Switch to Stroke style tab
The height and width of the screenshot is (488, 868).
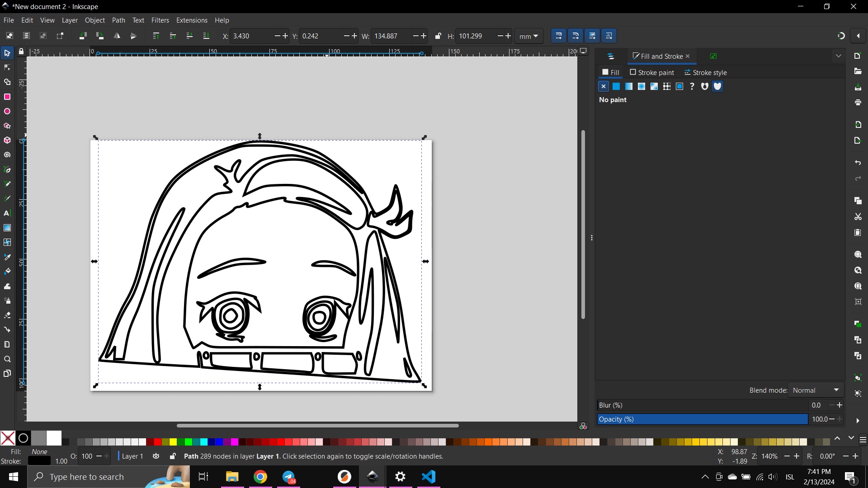[x=705, y=73]
